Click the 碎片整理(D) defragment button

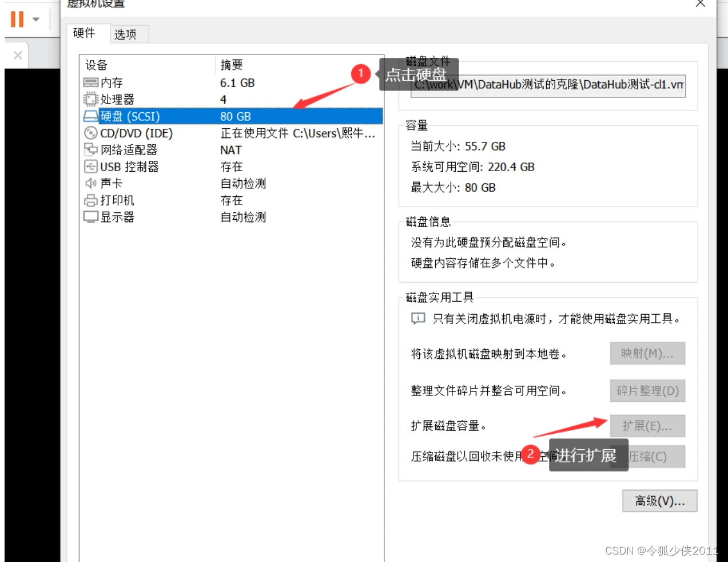pyautogui.click(x=647, y=390)
